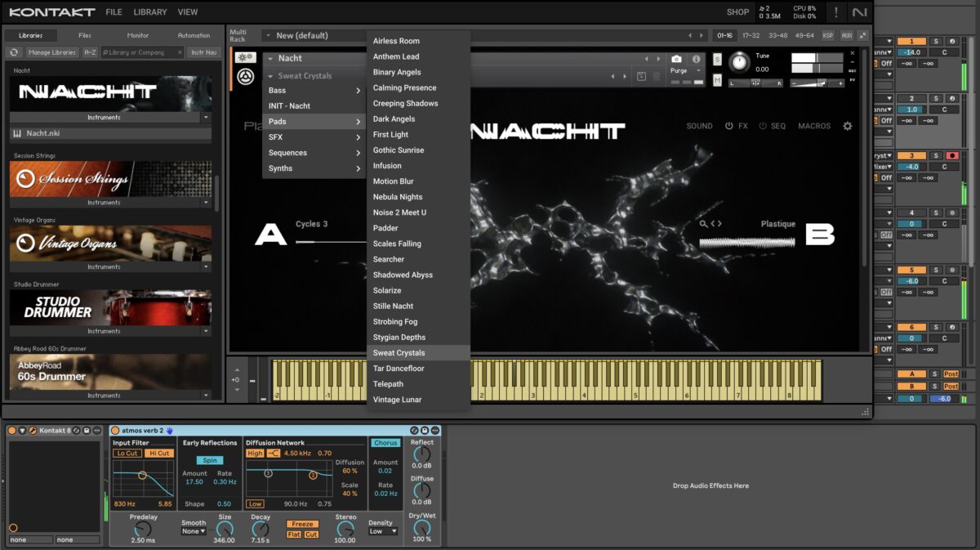Screen dimensions: 980x550
Task: Click the KSP button
Action: (828, 36)
